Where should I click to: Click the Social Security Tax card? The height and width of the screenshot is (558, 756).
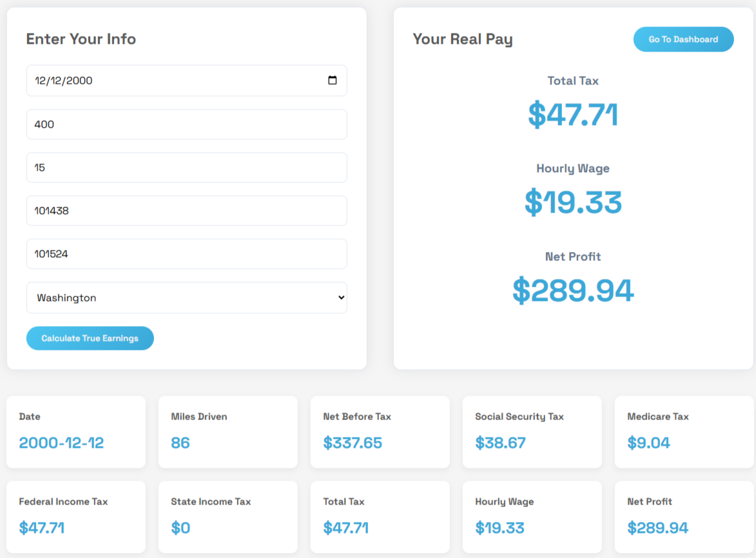point(532,432)
